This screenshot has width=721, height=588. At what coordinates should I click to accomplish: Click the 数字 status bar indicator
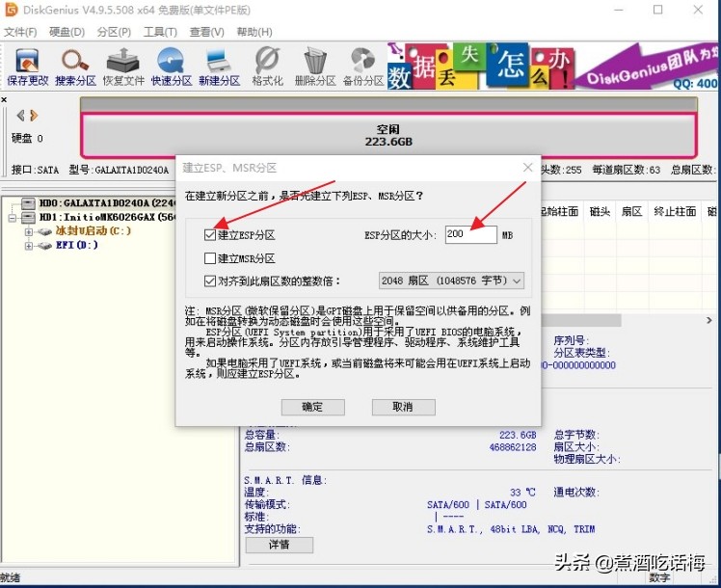tap(659, 577)
